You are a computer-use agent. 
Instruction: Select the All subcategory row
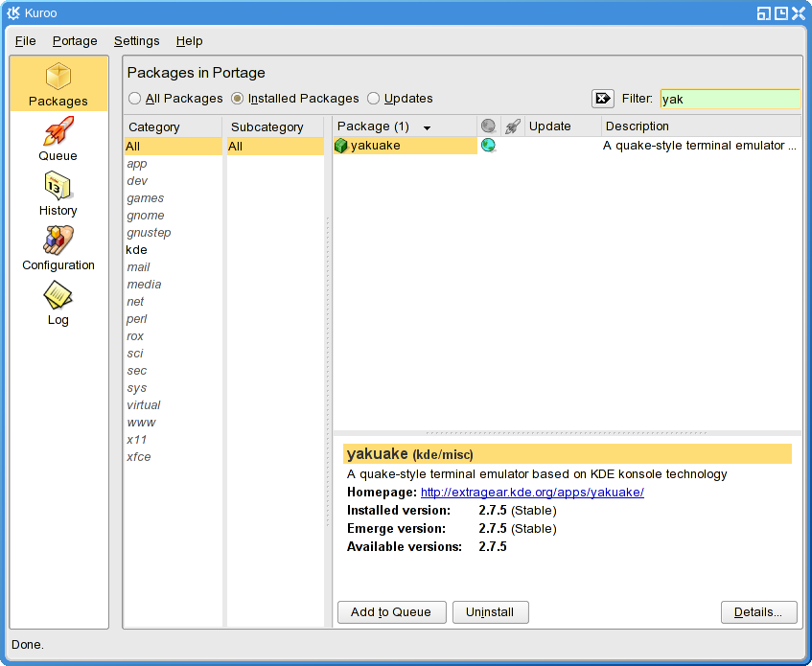(x=275, y=147)
